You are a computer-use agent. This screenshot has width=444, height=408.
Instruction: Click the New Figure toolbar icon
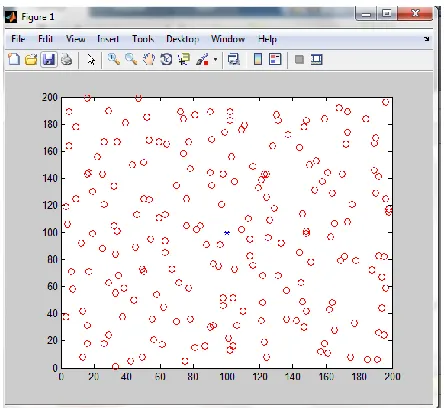pos(14,60)
